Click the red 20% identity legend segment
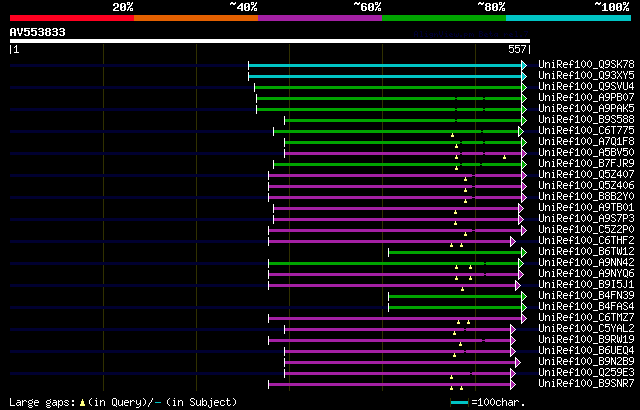The image size is (640, 410). point(72,18)
